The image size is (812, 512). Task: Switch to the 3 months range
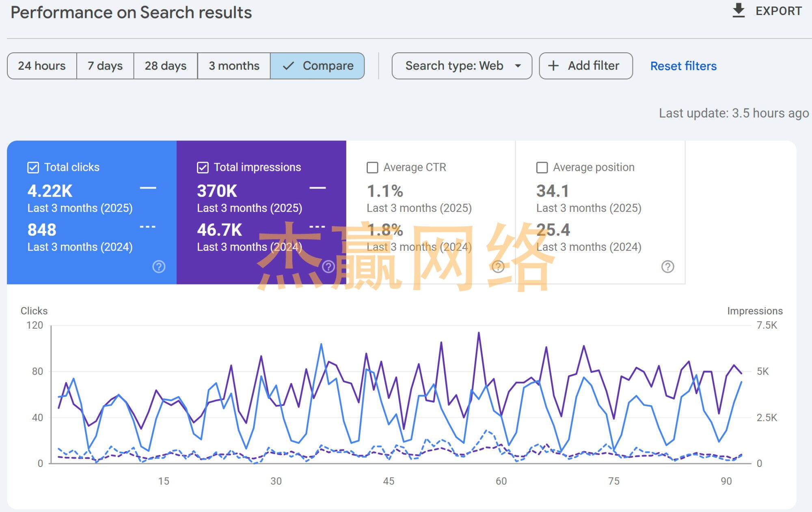tap(234, 66)
